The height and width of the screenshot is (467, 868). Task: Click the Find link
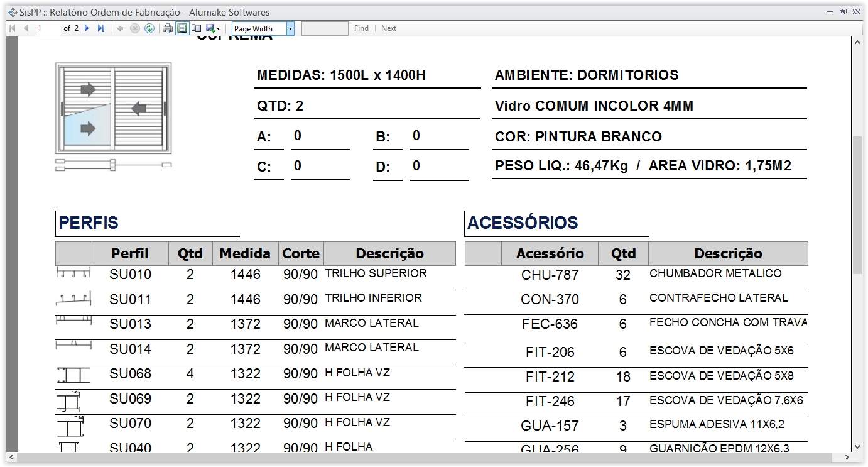click(x=361, y=28)
